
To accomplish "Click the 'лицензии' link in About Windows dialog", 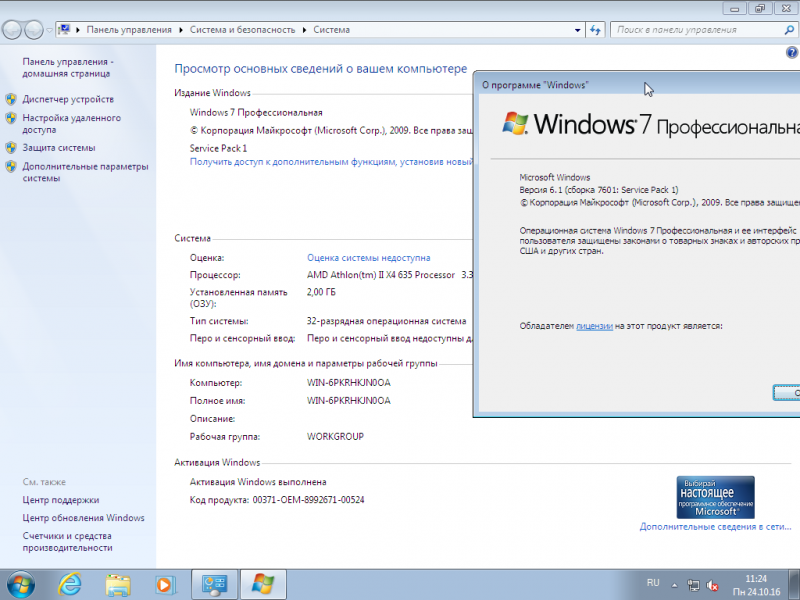I will (594, 326).
